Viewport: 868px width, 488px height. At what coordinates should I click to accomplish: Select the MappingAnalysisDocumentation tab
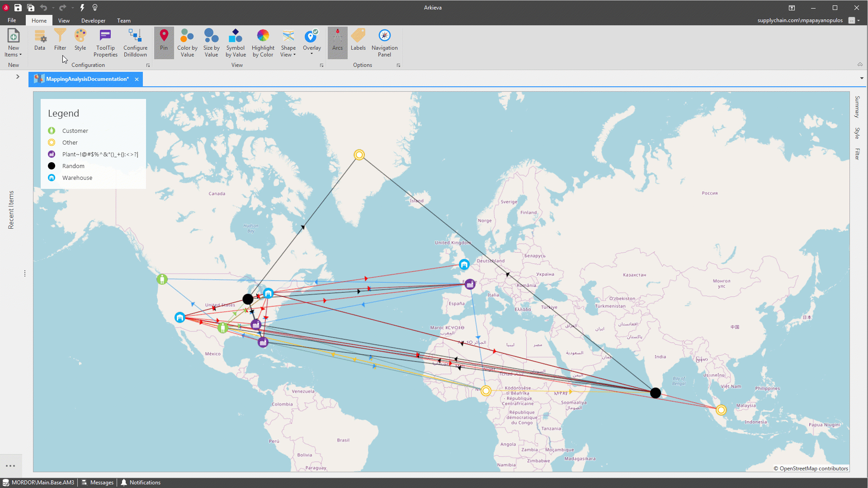(87, 79)
